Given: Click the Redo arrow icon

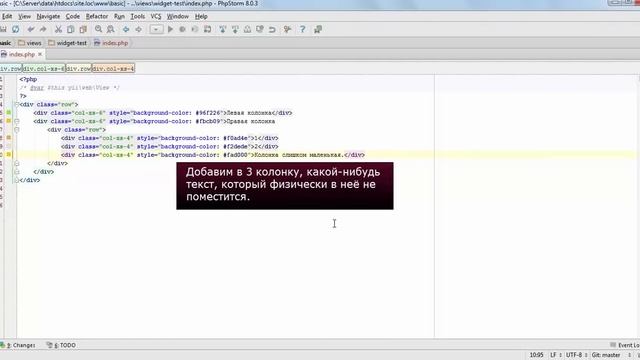Looking at the screenshot, I should pyautogui.click(x=43, y=29).
